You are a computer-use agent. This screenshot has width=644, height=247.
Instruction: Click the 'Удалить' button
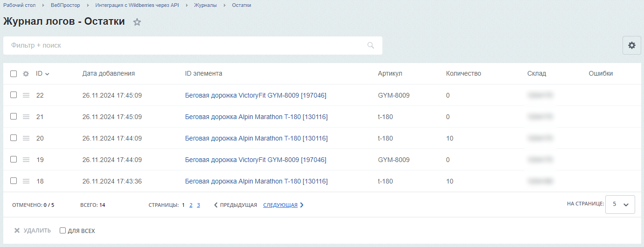pyautogui.click(x=32, y=231)
